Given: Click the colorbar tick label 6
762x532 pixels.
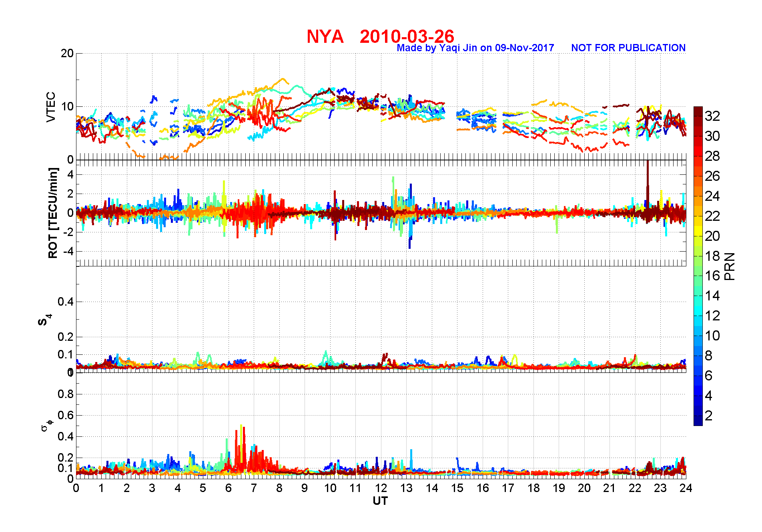Looking at the screenshot, I should click(x=709, y=376).
